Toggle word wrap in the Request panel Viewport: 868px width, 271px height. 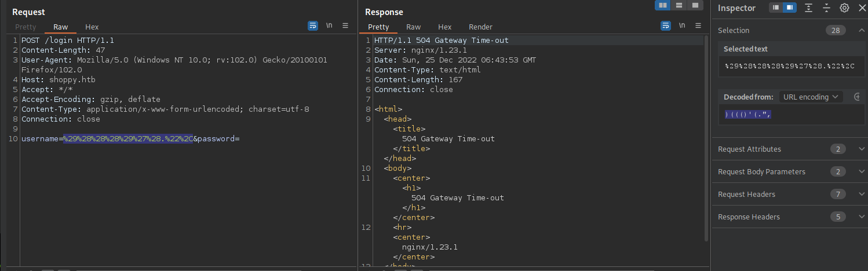pos(313,25)
